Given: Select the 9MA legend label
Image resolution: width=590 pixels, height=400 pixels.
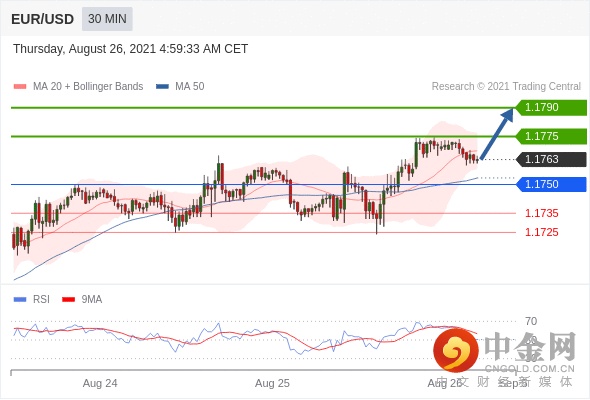Looking at the screenshot, I should (92, 300).
